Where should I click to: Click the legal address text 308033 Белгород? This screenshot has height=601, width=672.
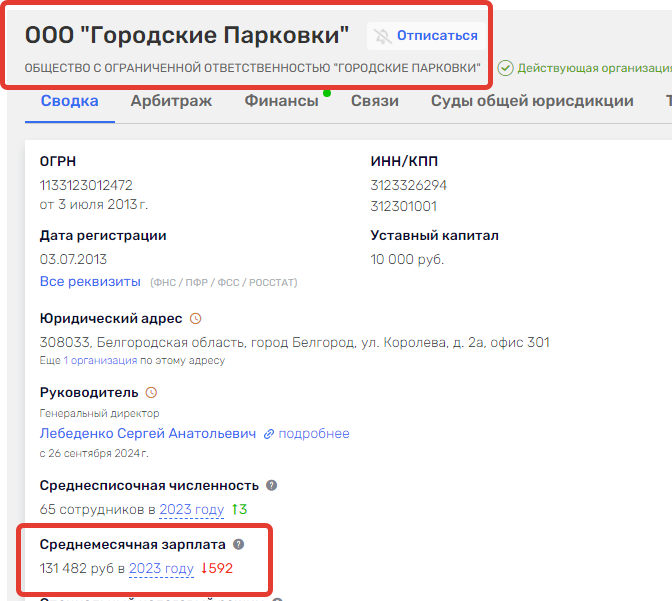(x=294, y=343)
